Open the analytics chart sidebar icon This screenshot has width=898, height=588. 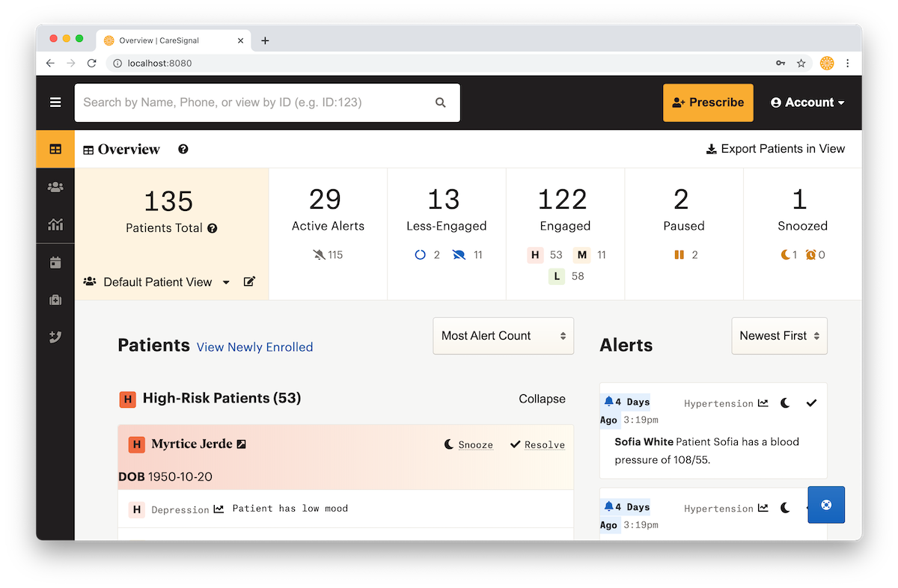tap(55, 224)
